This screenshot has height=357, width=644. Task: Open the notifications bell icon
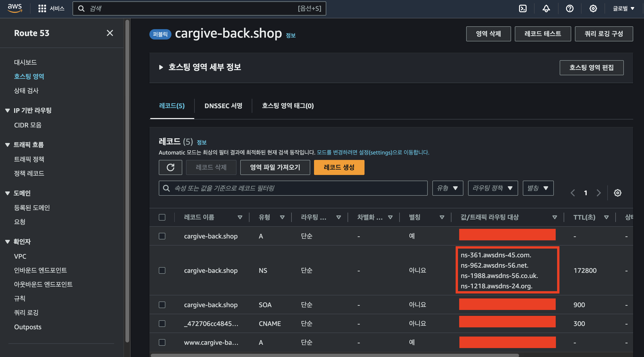(546, 8)
